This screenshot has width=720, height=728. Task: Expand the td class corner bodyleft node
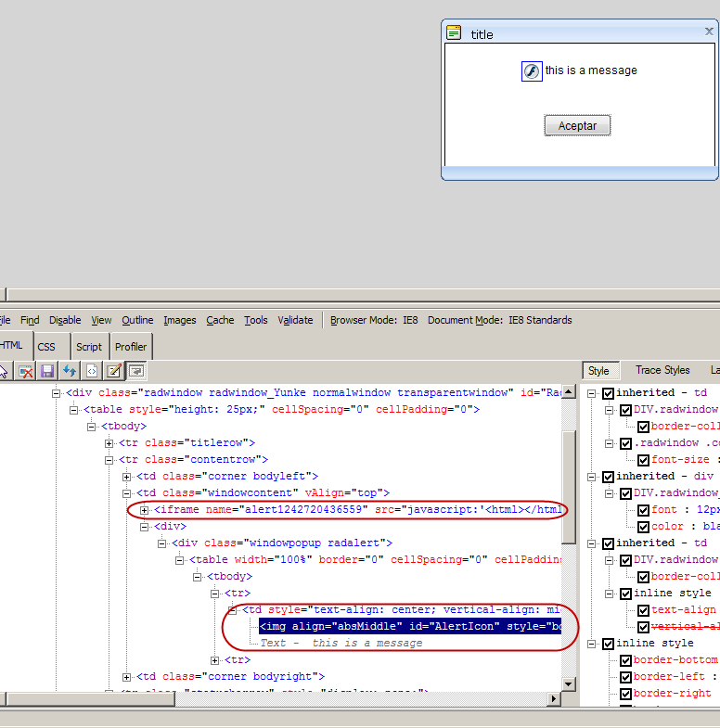click(x=126, y=478)
